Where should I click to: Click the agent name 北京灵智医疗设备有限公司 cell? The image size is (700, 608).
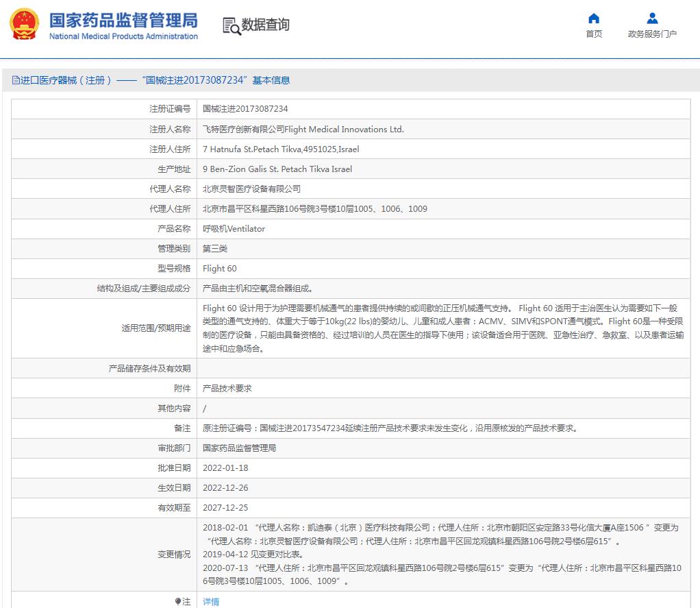[x=251, y=189]
